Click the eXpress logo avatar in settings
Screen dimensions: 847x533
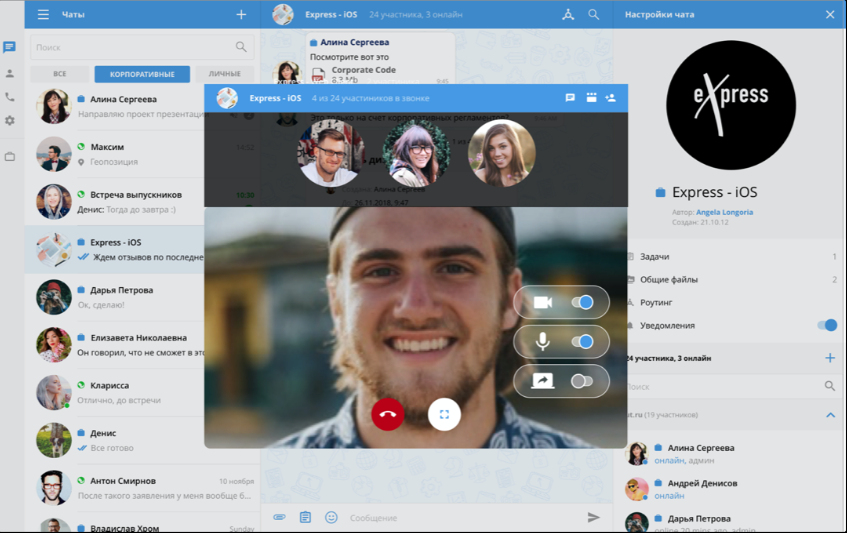(730, 105)
